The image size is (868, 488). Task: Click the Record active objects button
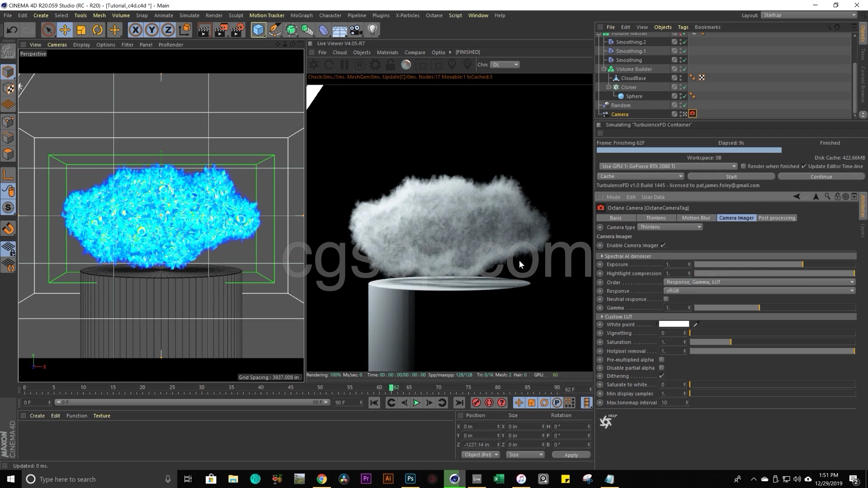(476, 403)
